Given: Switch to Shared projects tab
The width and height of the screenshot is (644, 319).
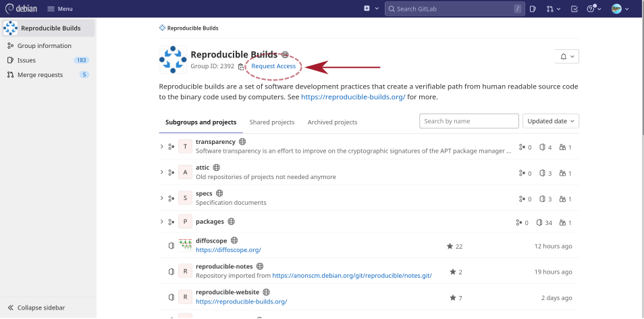Looking at the screenshot, I should click(272, 122).
